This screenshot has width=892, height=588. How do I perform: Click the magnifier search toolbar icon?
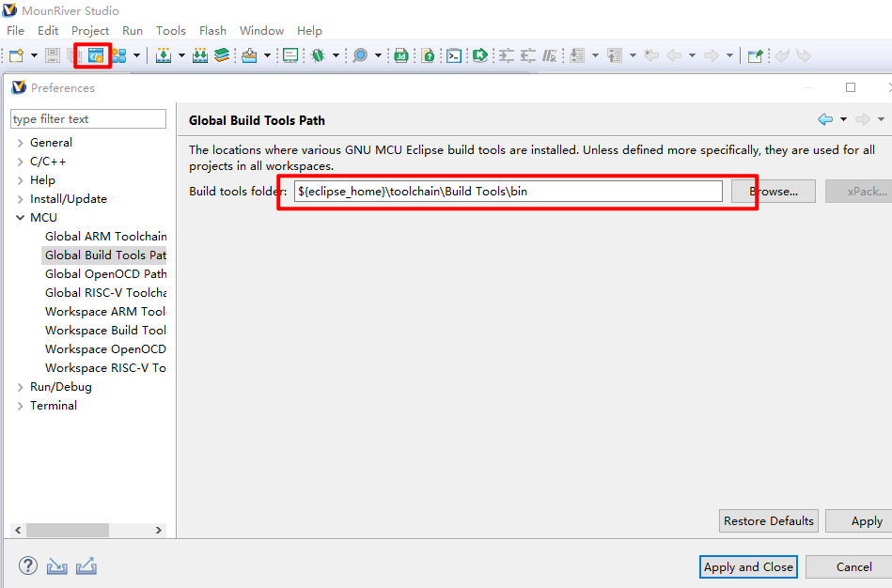tap(360, 55)
